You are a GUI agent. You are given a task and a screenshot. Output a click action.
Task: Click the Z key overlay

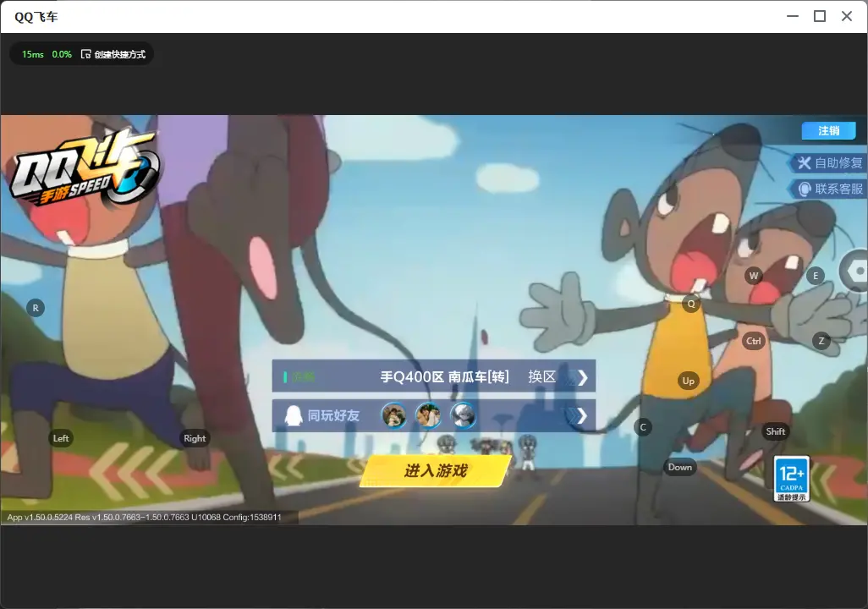[821, 341]
